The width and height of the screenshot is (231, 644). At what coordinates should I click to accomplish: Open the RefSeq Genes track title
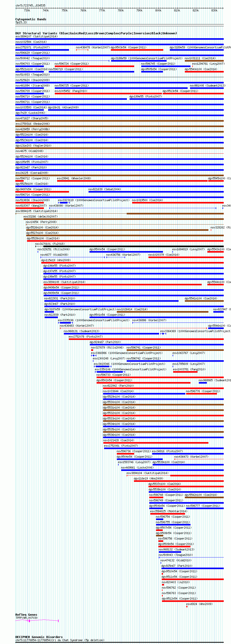tap(26, 615)
